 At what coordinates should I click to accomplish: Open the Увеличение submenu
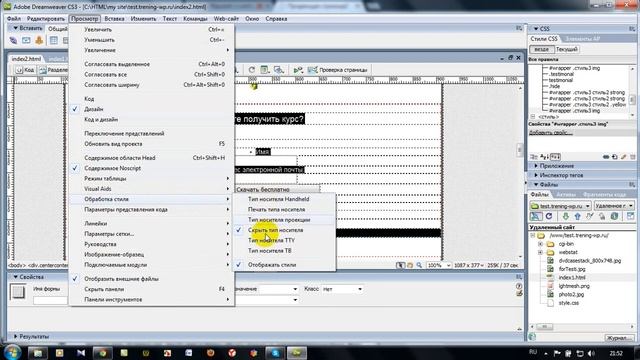click(x=152, y=50)
